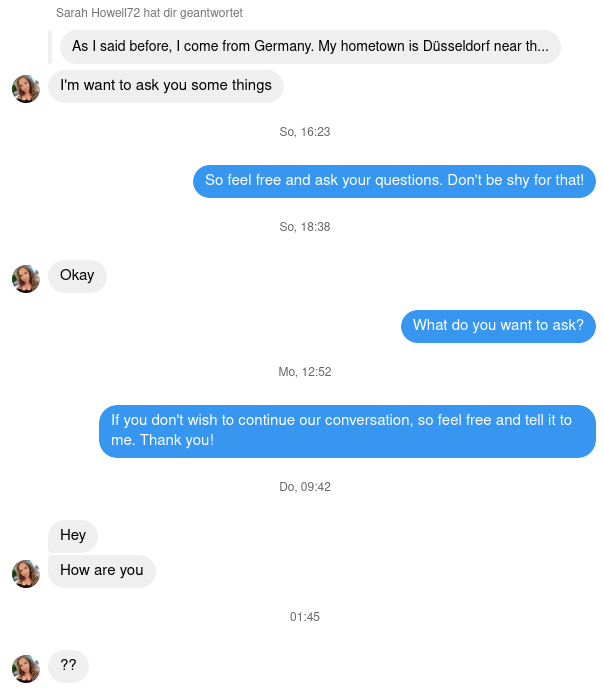Click the vertical reply bar beside quoted message
The image size is (604, 694).
coord(50,47)
